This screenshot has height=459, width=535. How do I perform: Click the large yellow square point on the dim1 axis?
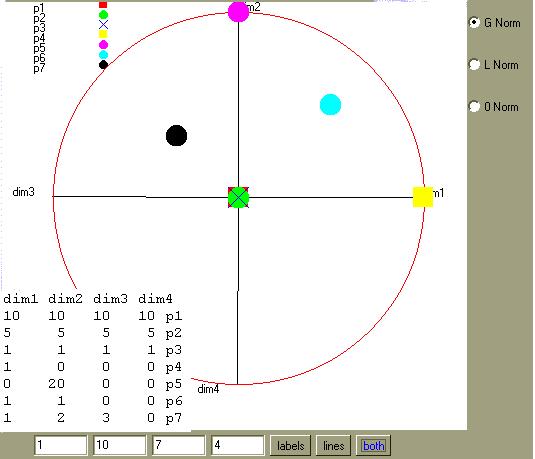tap(423, 197)
